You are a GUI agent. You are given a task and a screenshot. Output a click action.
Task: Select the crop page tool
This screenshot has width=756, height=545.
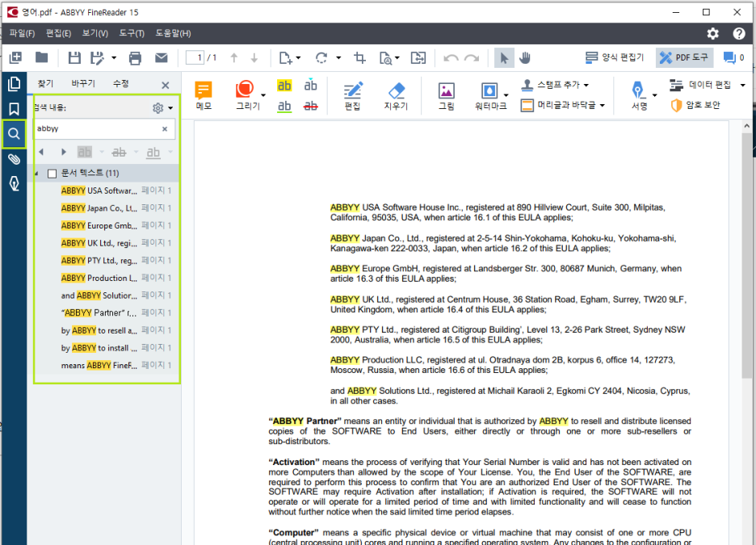tap(359, 58)
